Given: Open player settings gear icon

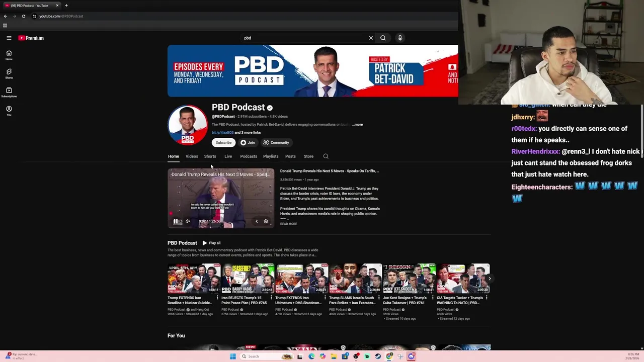Looking at the screenshot, I should (x=266, y=221).
